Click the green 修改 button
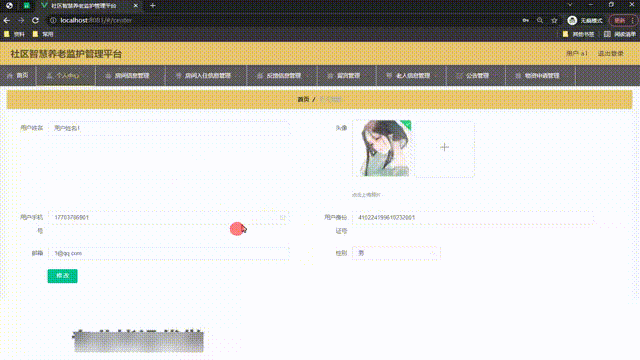This screenshot has height=360, width=640. coord(62,276)
